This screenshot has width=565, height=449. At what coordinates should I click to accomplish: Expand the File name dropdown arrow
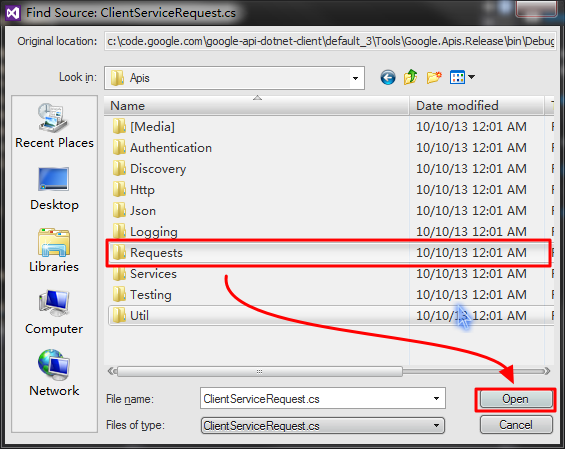tap(436, 399)
